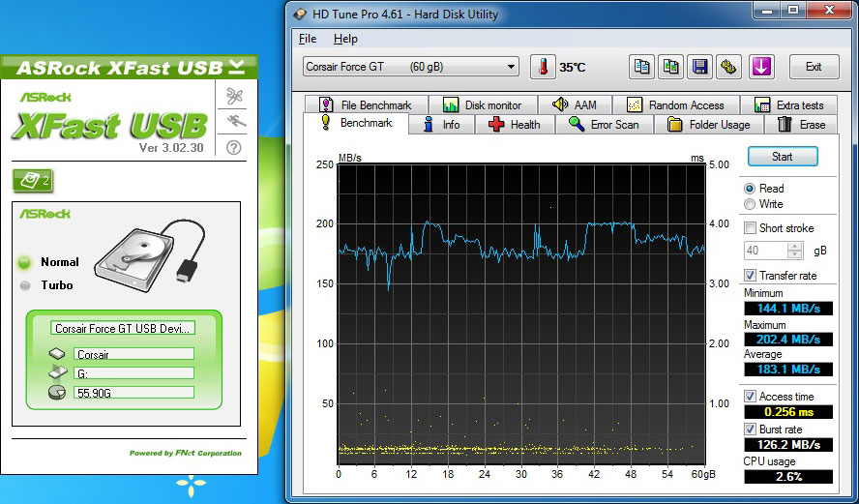Click HD Tune title bar app icon
This screenshot has width=859, height=504.
pyautogui.click(x=300, y=15)
